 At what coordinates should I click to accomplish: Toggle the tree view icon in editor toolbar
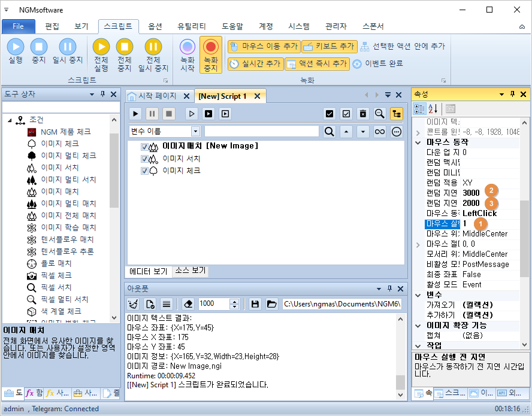point(396,114)
